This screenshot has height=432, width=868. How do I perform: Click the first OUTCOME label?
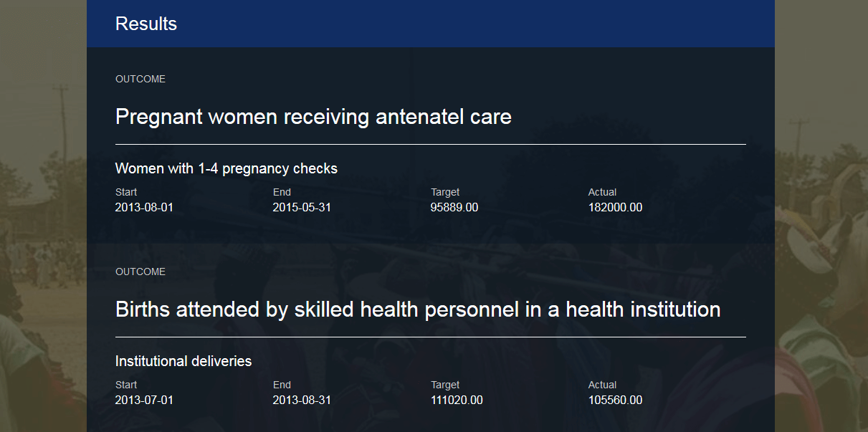[x=140, y=79]
